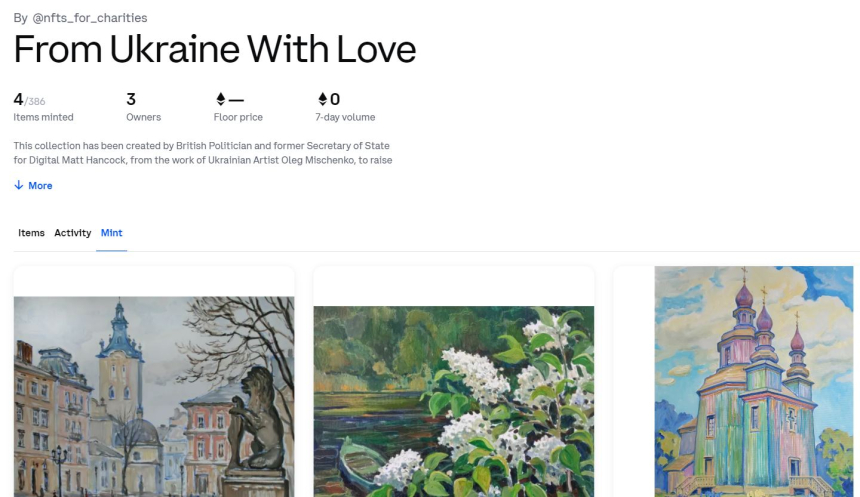Click the 4/386 minted count
The height and width of the screenshot is (497, 860).
coord(29,100)
